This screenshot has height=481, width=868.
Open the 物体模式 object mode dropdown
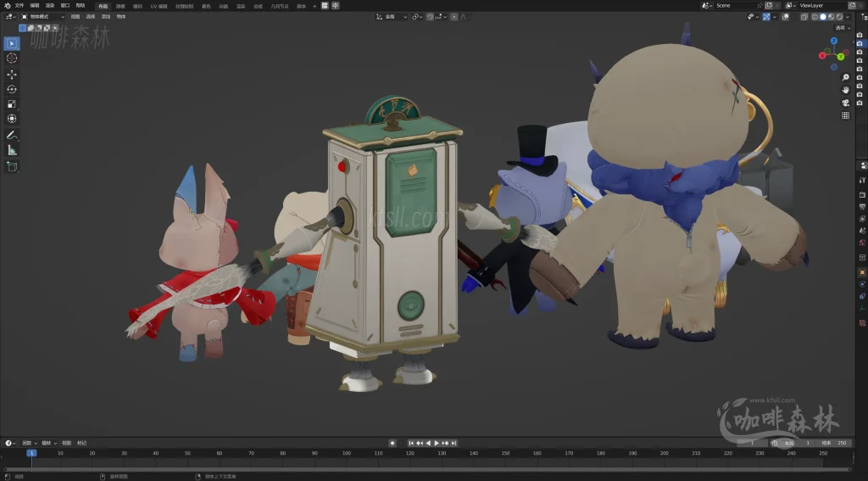(x=42, y=16)
